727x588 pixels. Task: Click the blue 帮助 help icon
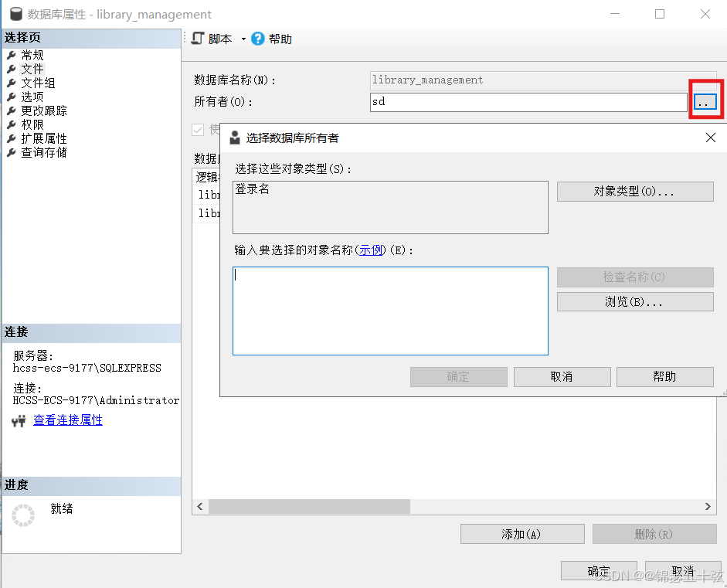pos(258,39)
